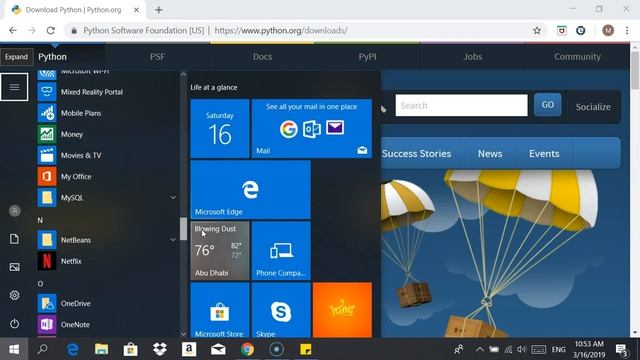Open the orange King game tile

click(x=342, y=310)
